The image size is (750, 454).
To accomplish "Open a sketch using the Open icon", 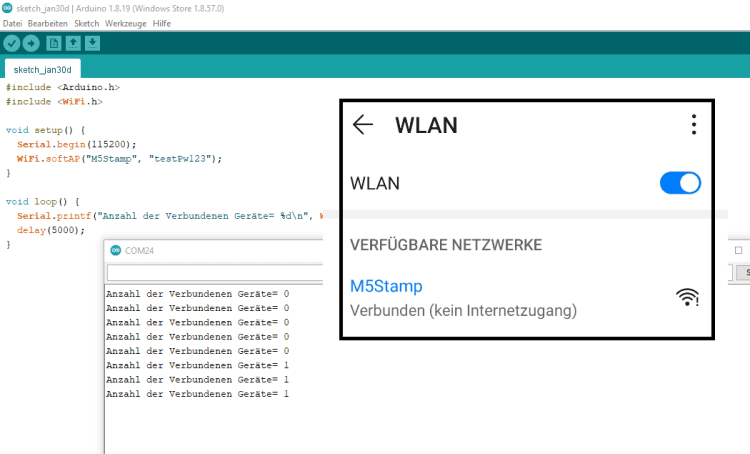I will (73, 43).
